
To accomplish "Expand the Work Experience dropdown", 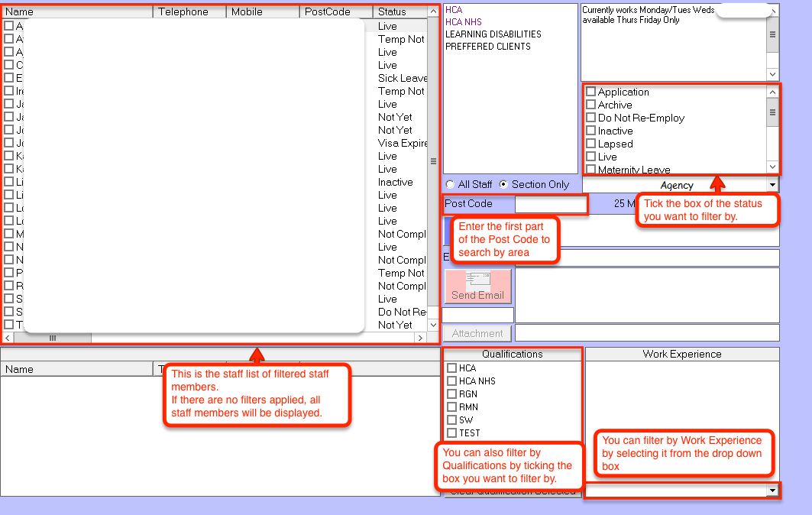I will [772, 491].
